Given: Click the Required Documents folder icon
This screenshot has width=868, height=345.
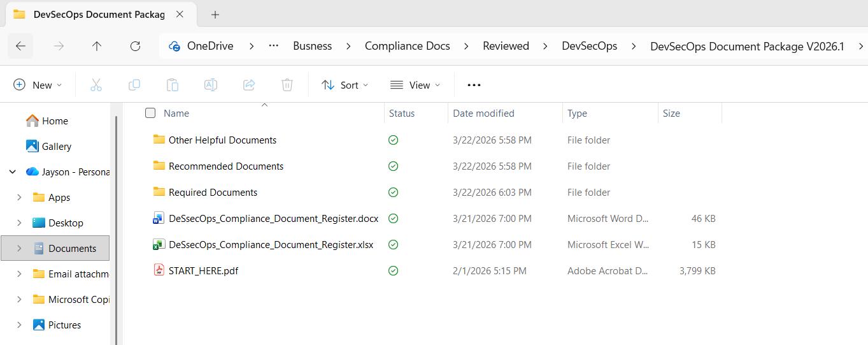Looking at the screenshot, I should 159,192.
